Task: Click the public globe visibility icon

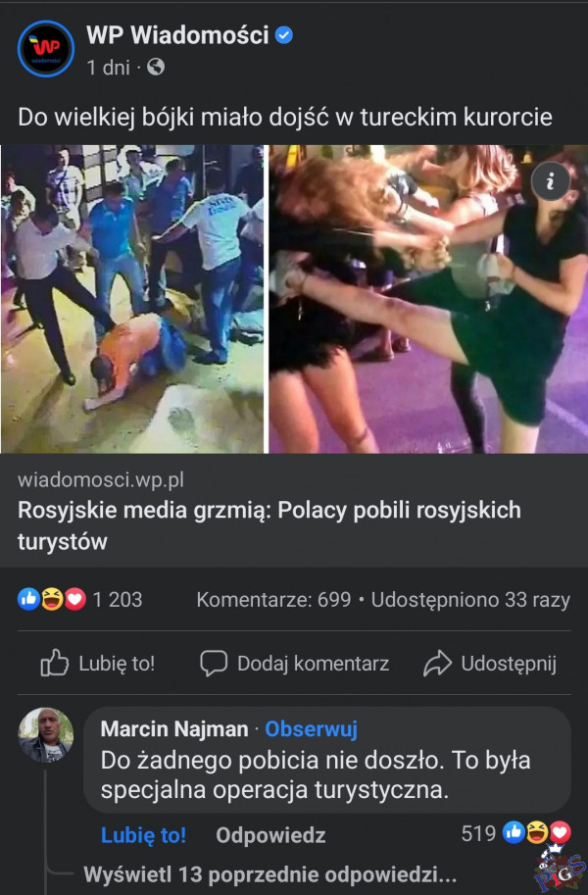Action: click(x=156, y=68)
